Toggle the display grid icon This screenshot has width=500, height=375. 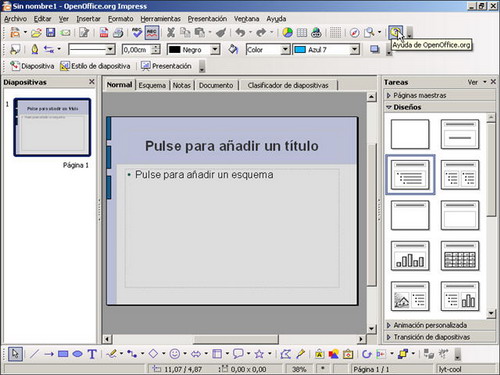(x=335, y=32)
